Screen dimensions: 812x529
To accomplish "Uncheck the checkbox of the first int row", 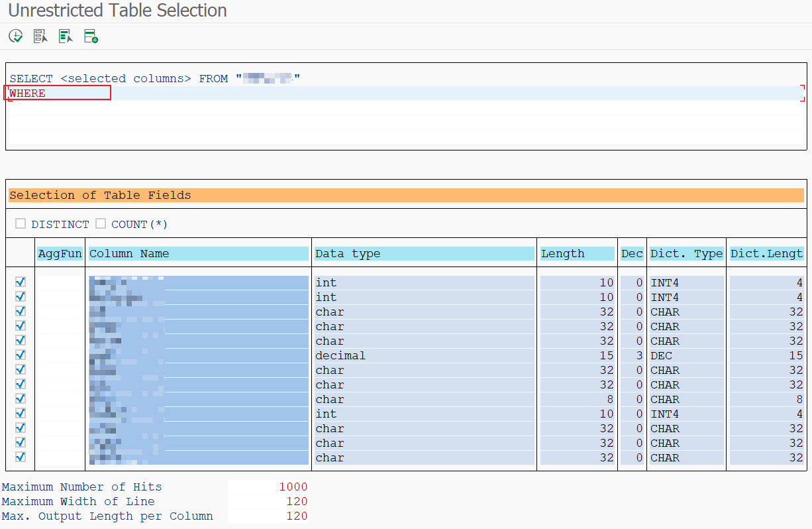I will [x=21, y=282].
